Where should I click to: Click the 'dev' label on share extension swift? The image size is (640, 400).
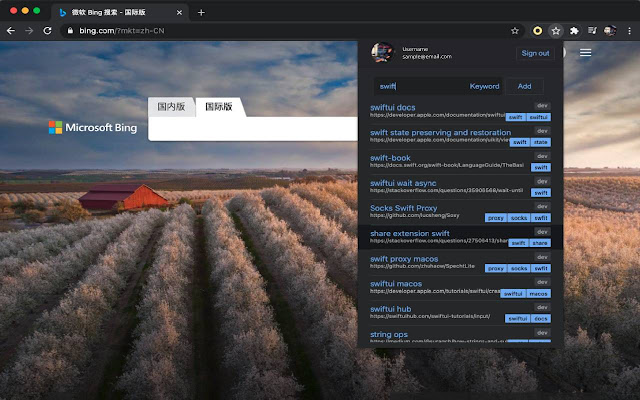[x=542, y=231]
